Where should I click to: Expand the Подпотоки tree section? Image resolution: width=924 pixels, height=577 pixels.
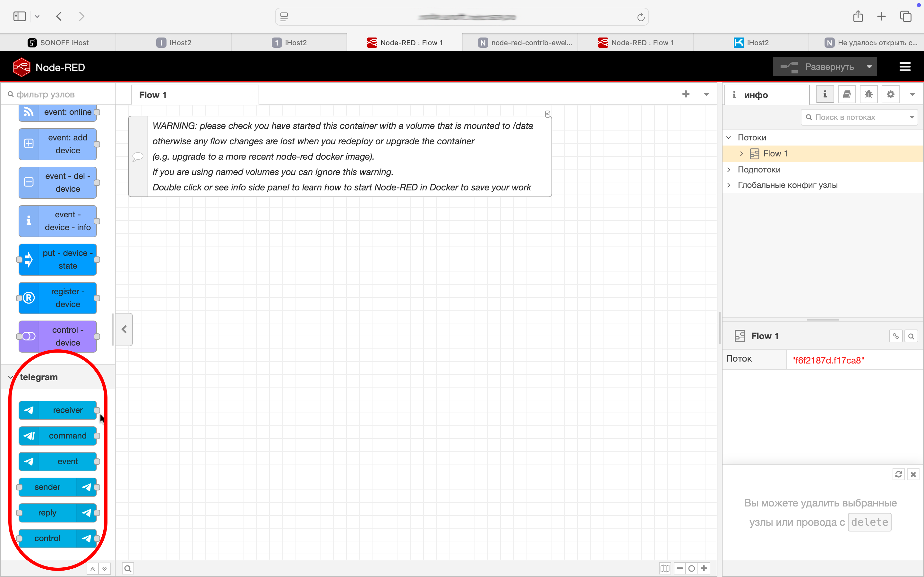(x=729, y=170)
